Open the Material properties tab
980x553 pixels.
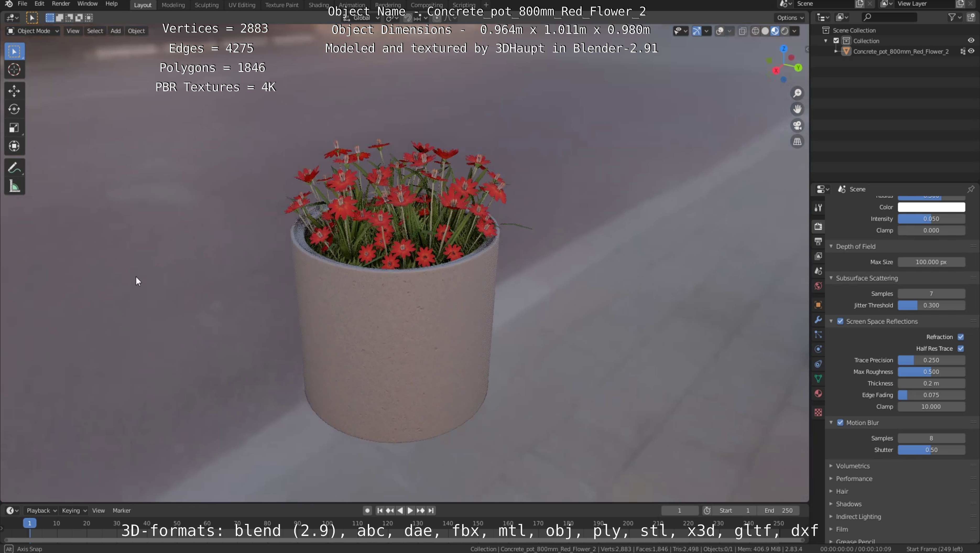coord(818,394)
